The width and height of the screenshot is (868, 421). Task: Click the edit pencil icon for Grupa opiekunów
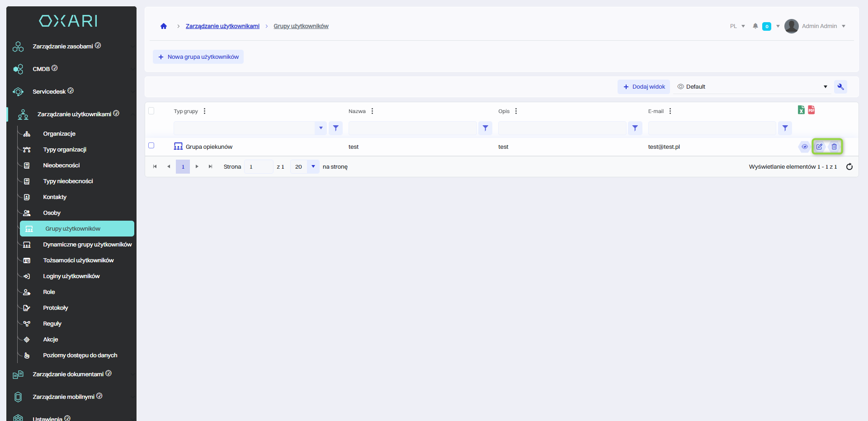(819, 147)
